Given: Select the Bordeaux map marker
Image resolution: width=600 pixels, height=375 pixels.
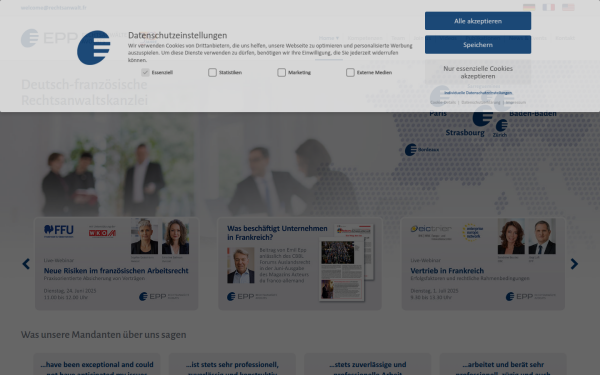Looking at the screenshot, I should point(411,150).
